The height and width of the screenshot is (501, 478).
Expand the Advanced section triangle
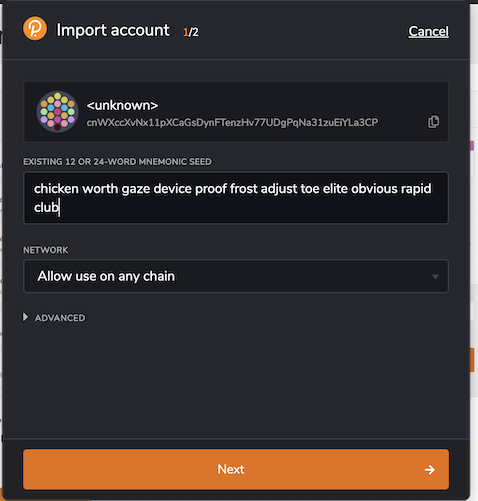coord(25,317)
